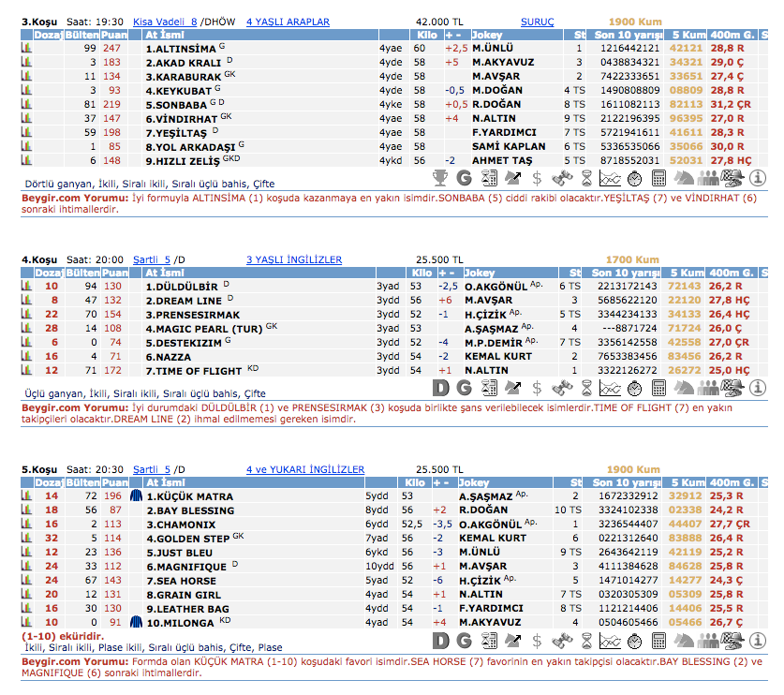
Task: Open the Şartli 5 link in race 5
Action: coord(151,469)
